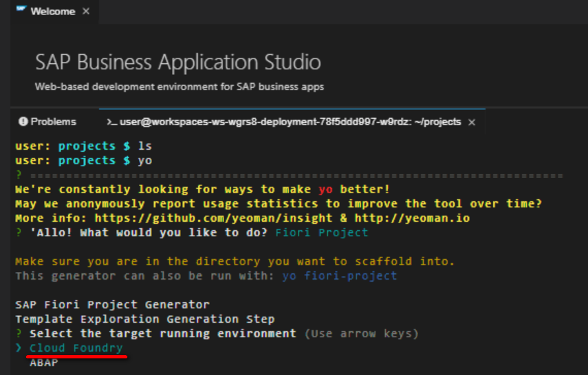This screenshot has height=375, width=588.
Task: Click the 'yo fiori-project' command text
Action: tap(339, 275)
